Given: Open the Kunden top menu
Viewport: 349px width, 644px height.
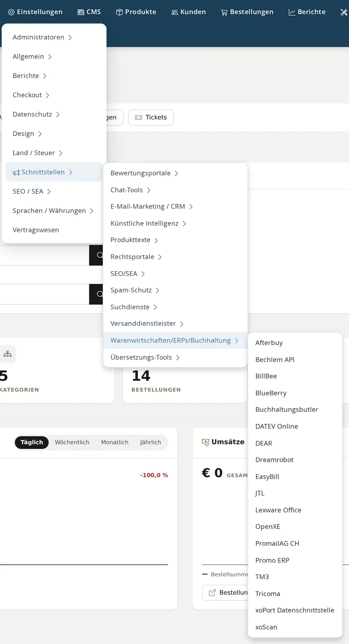Looking at the screenshot, I should (x=189, y=12).
